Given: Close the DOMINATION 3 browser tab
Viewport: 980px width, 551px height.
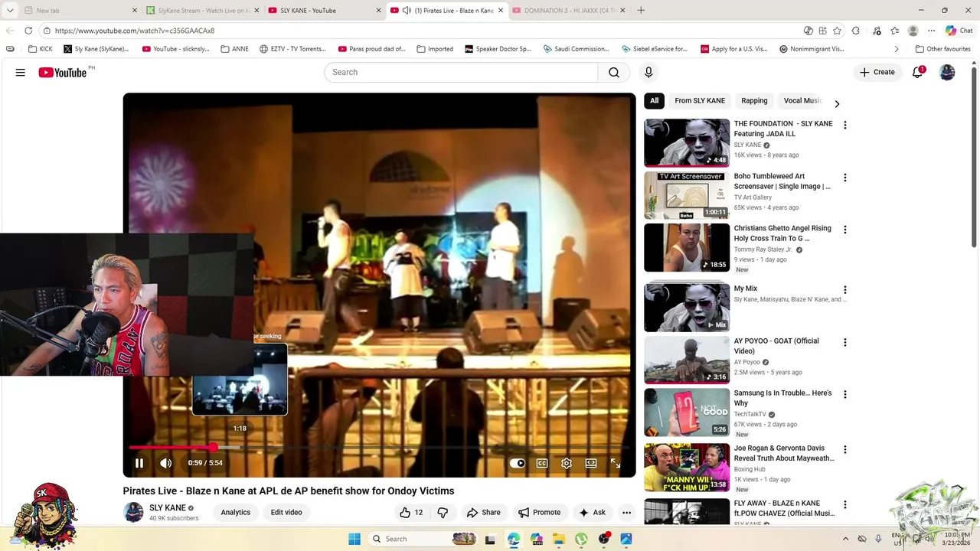Looking at the screenshot, I should (622, 11).
